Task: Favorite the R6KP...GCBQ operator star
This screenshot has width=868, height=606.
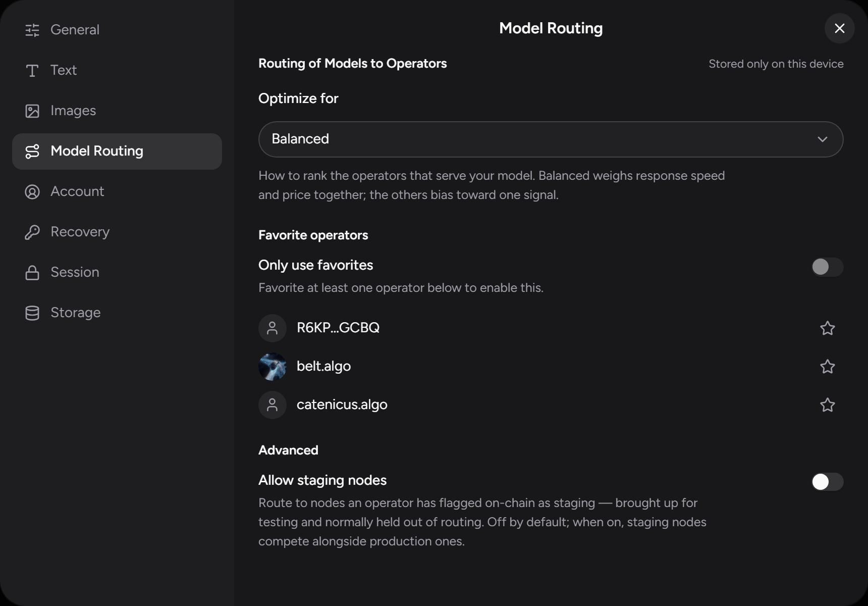Action: click(827, 328)
